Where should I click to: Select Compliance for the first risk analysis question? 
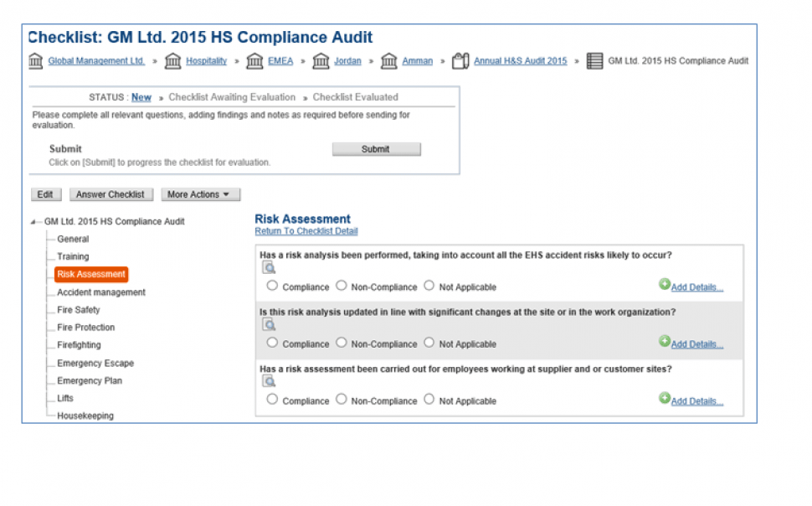[272, 286]
